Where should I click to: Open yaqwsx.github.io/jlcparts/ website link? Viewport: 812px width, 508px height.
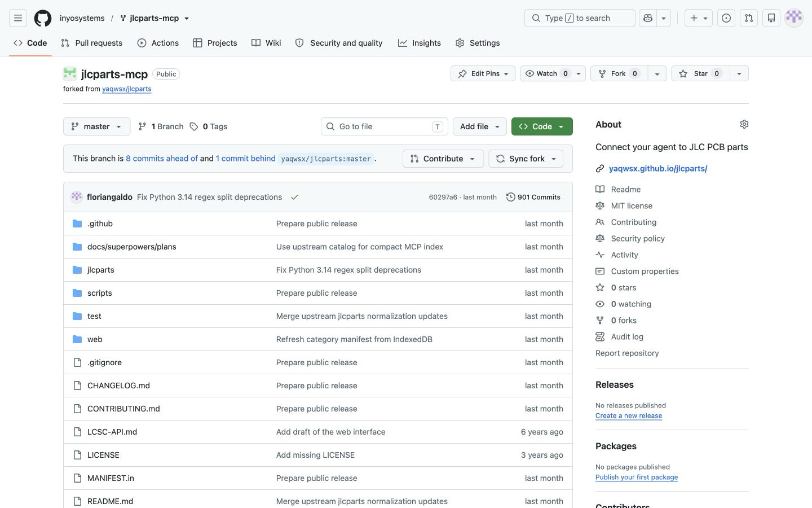tap(658, 168)
